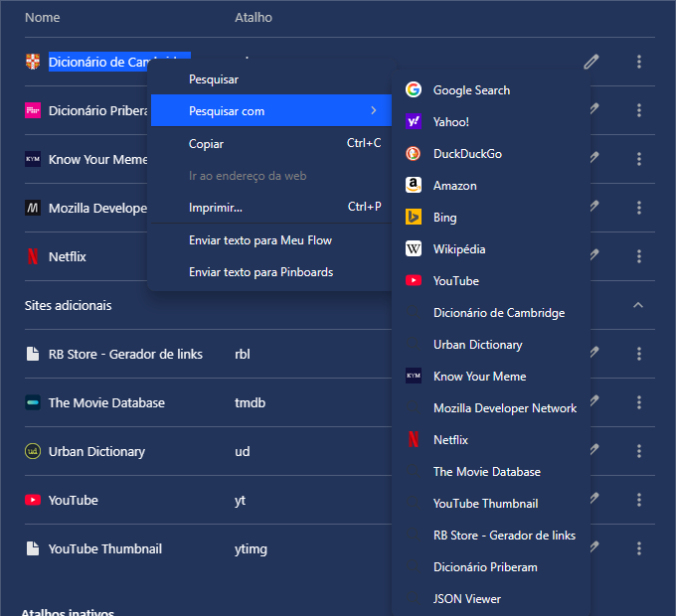Open more options for Dicionário Priberam row

639,110
